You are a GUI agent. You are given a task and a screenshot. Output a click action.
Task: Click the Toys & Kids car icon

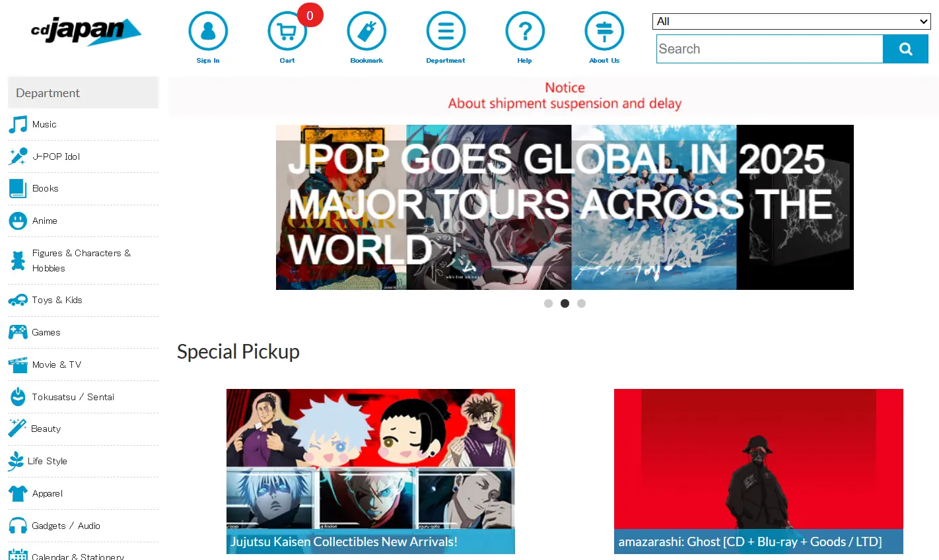pyautogui.click(x=18, y=300)
